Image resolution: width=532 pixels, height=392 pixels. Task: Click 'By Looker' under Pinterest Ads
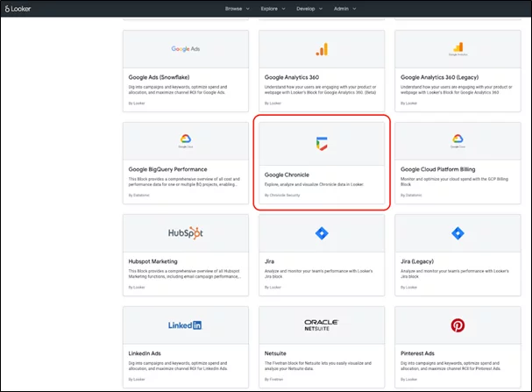click(408, 380)
